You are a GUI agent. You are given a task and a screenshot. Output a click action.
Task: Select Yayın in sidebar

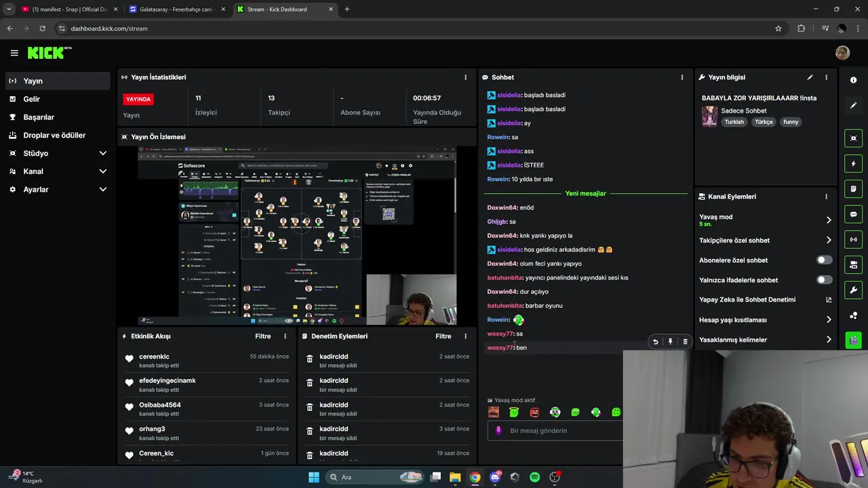tap(58, 81)
